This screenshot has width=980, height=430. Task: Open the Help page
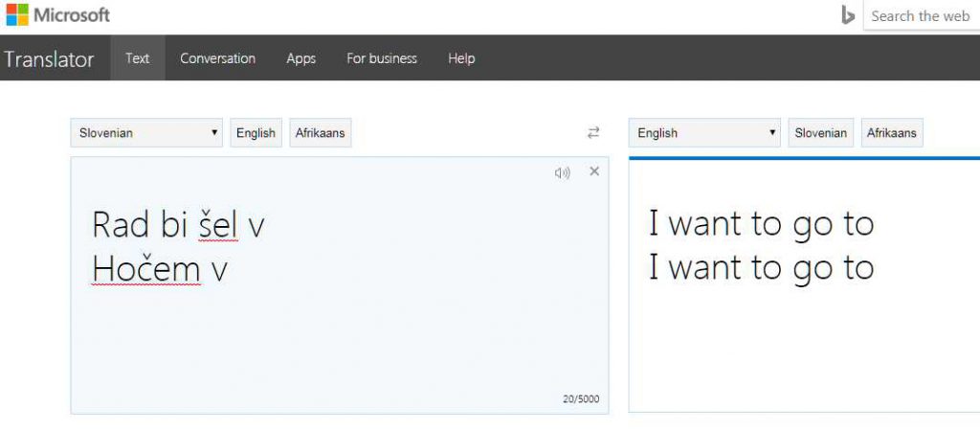pyautogui.click(x=461, y=58)
